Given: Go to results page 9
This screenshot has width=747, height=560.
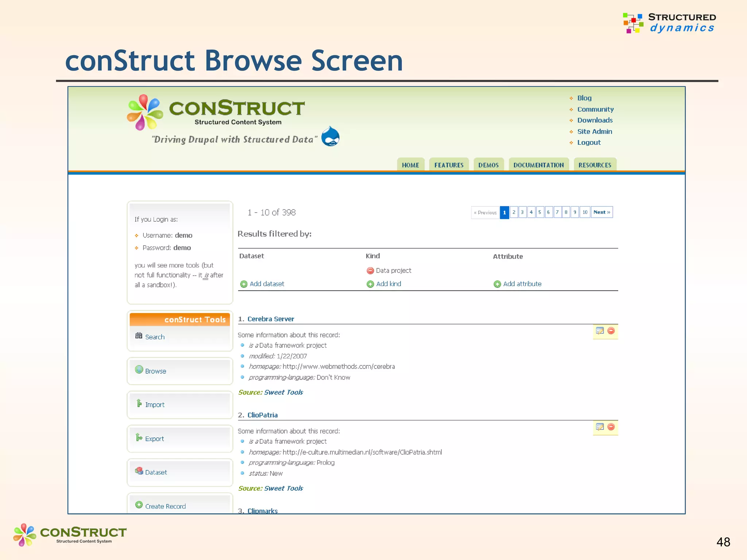Looking at the screenshot, I should coord(575,212).
